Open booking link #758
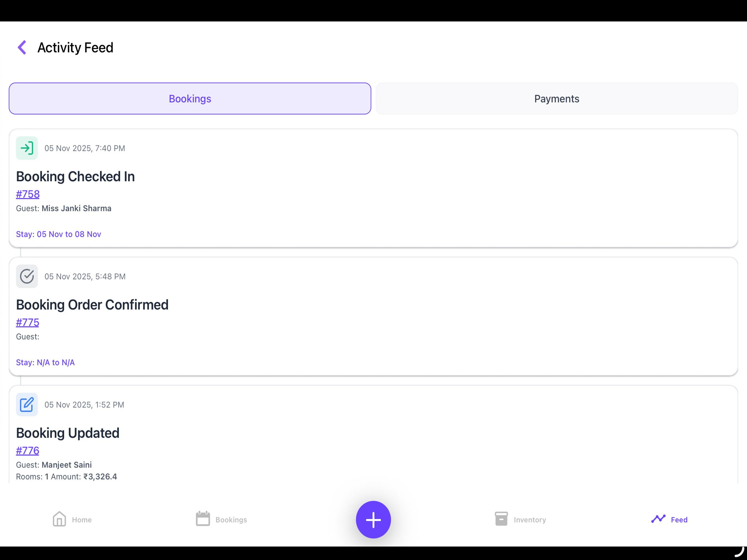Image resolution: width=747 pixels, height=560 pixels. coord(28,194)
